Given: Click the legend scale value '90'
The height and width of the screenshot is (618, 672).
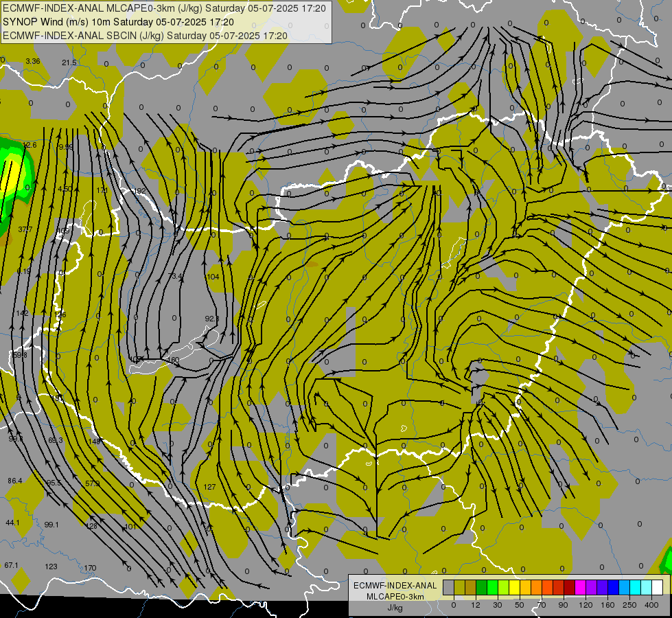Looking at the screenshot, I should [x=563, y=605].
